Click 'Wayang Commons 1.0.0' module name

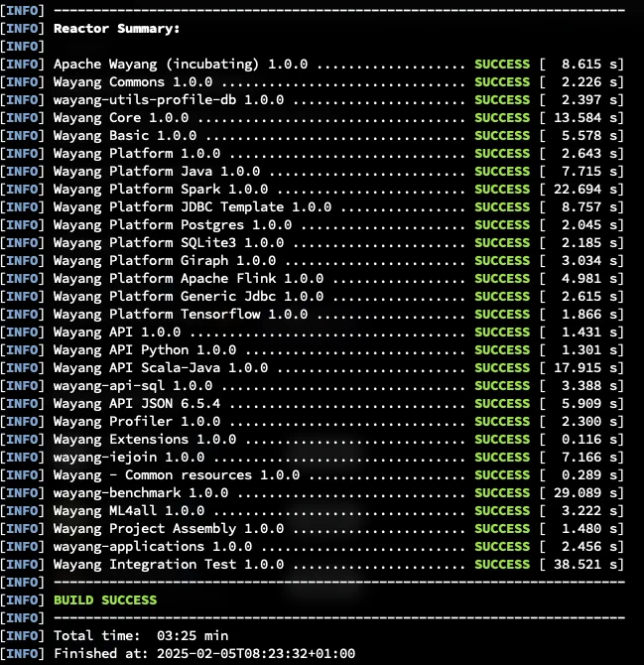(x=133, y=81)
